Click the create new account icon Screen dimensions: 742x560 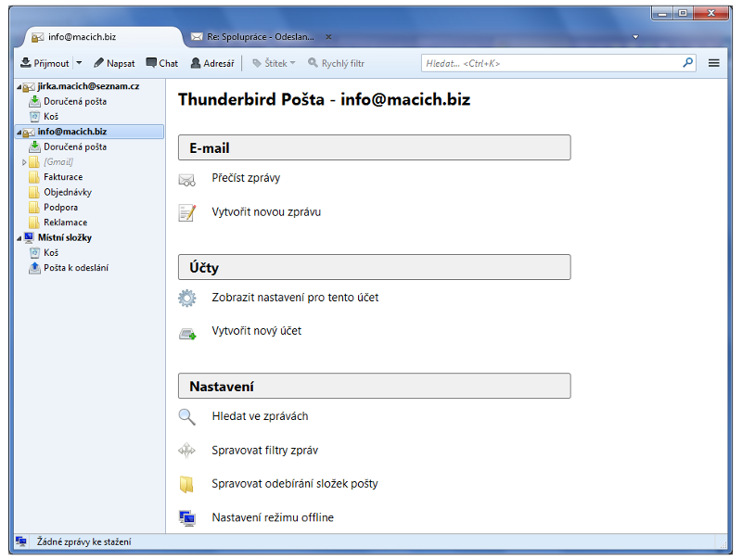[x=187, y=334]
